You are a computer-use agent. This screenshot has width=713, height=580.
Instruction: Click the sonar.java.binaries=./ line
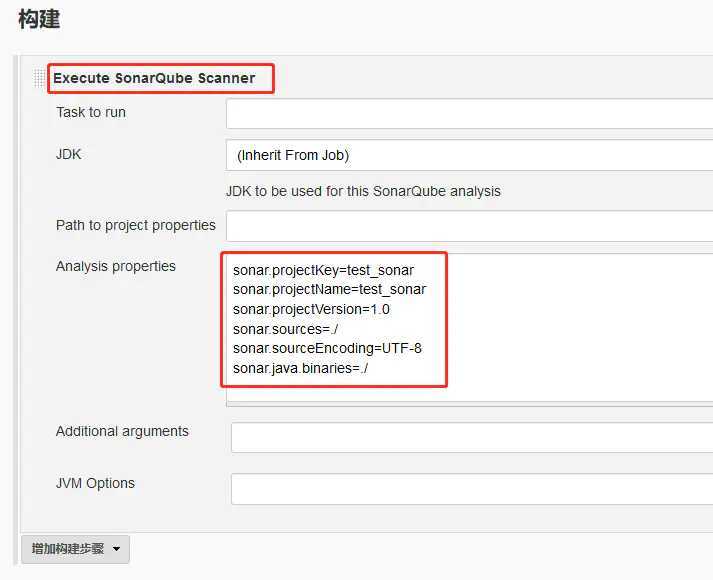coord(300,368)
